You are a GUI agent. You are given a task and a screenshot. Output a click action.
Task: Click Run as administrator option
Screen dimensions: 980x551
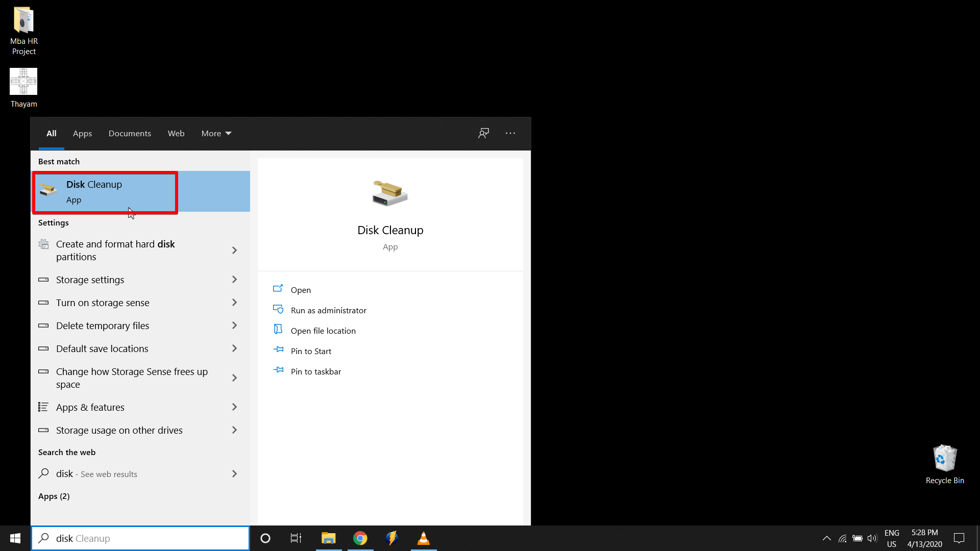click(329, 310)
